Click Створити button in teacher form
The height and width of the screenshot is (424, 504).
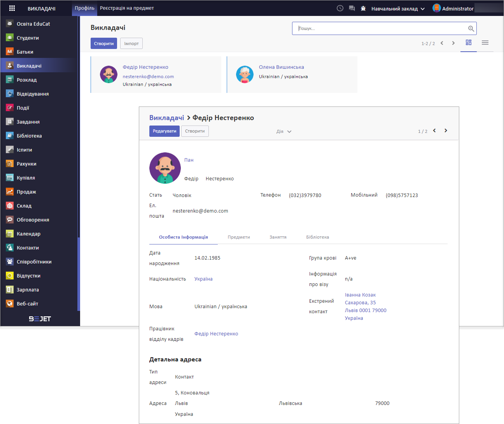click(195, 131)
